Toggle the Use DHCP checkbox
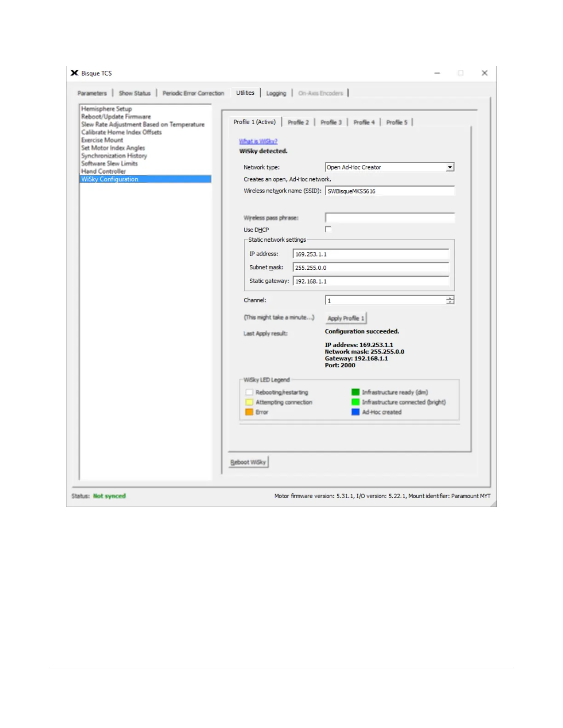Viewport: 563px width, 728px height. click(328, 229)
